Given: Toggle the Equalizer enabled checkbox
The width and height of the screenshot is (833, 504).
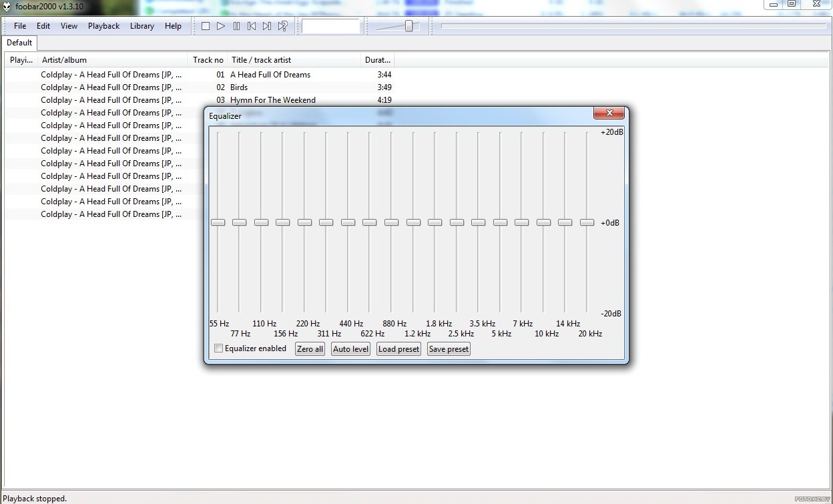Looking at the screenshot, I should click(218, 348).
